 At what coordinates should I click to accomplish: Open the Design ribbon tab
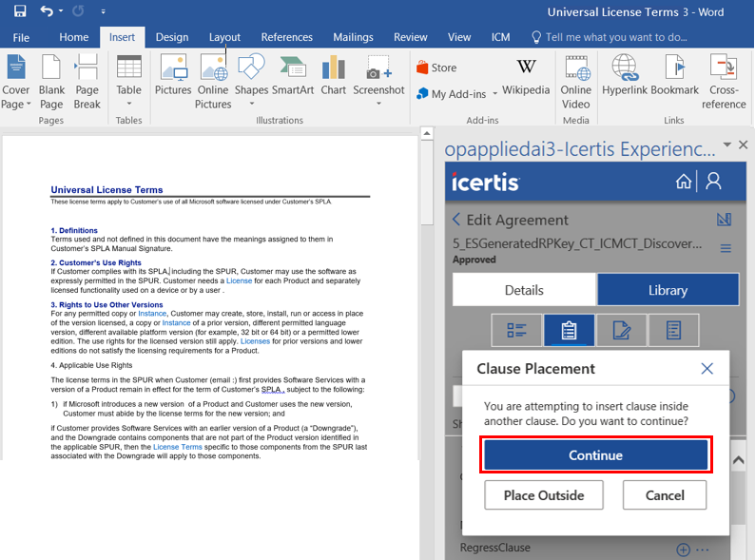(x=172, y=37)
